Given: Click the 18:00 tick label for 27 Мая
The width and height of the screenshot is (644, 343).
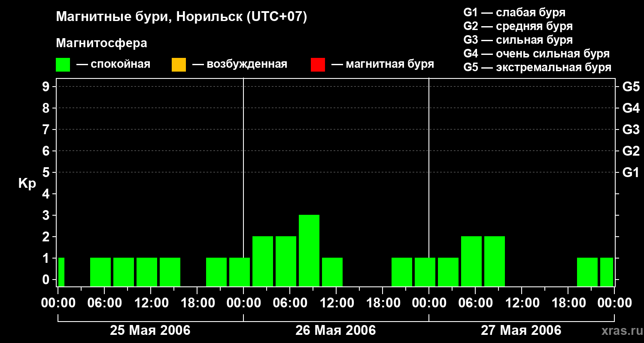Looking at the screenshot, I should pyautogui.click(x=568, y=303).
